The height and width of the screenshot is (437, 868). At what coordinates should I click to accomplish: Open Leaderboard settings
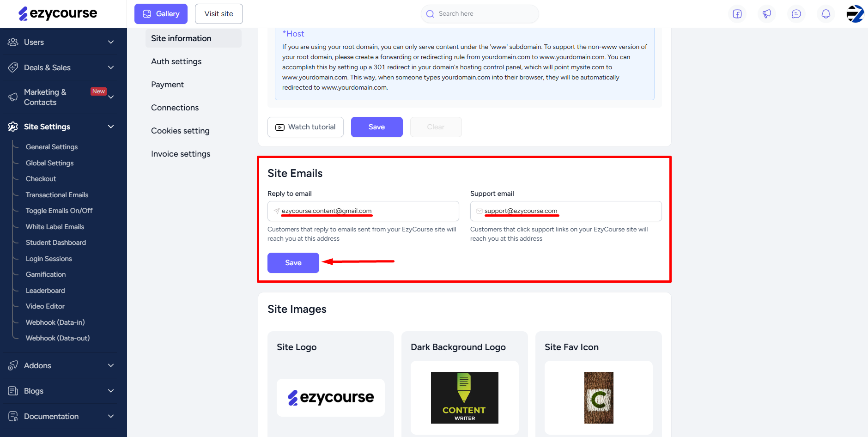45,291
